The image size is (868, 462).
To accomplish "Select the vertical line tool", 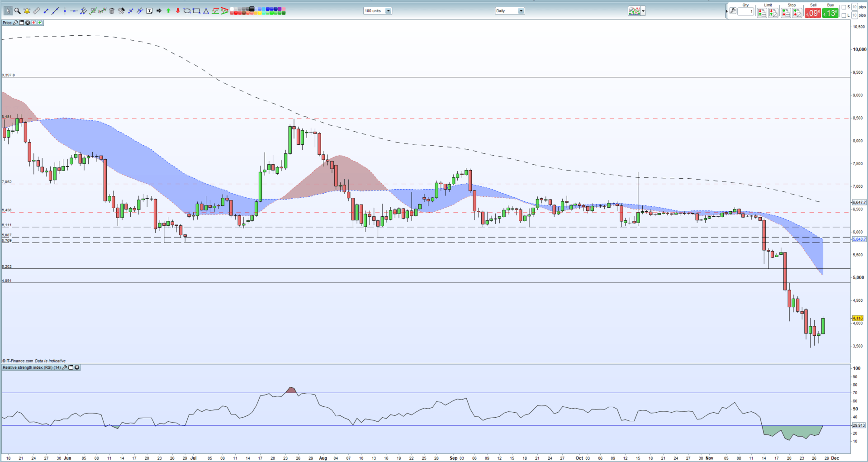I will [x=65, y=11].
